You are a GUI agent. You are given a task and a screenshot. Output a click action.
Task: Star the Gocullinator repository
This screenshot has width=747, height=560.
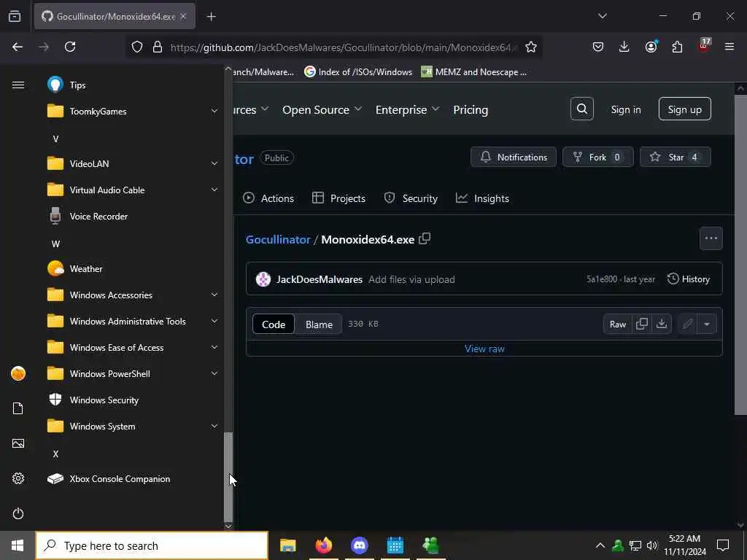click(x=675, y=157)
